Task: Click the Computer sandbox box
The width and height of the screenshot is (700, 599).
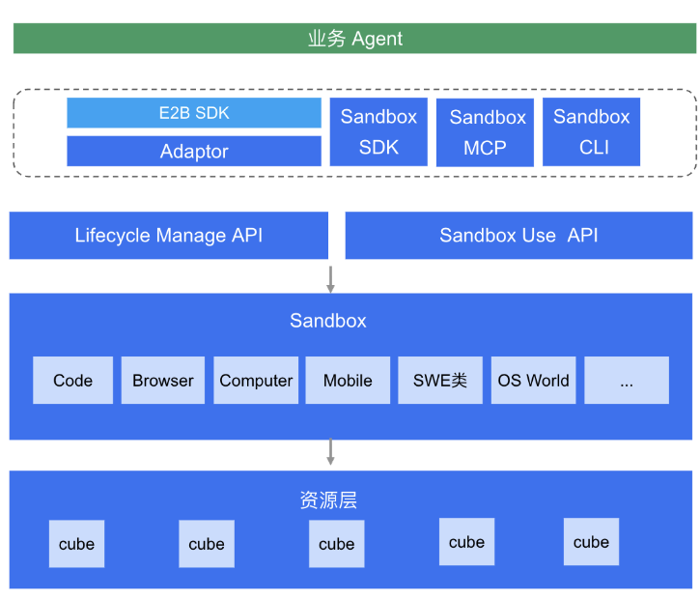Action: (256, 381)
